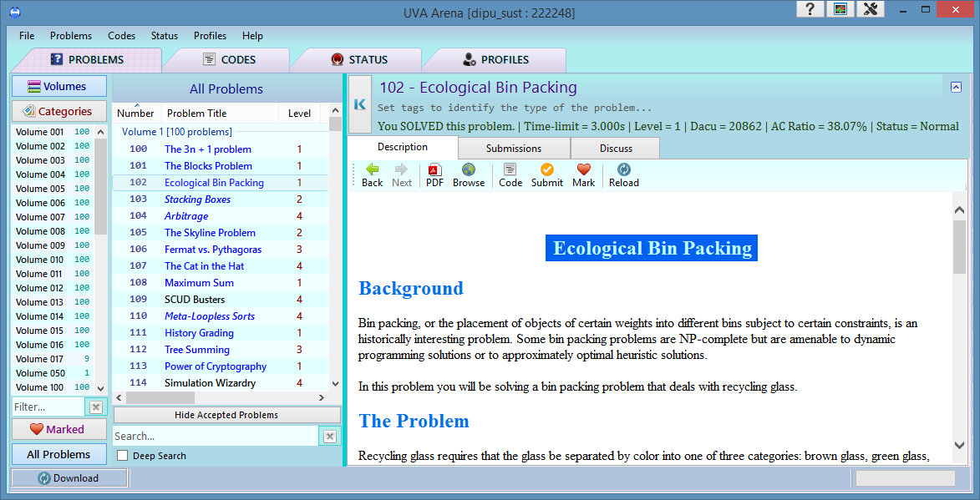Sort by the Level column header

pyautogui.click(x=299, y=114)
